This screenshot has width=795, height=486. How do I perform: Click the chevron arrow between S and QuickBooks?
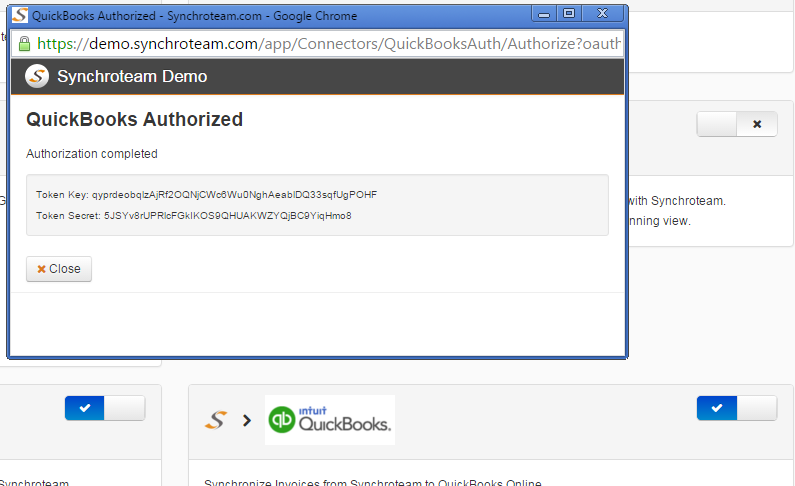point(247,420)
